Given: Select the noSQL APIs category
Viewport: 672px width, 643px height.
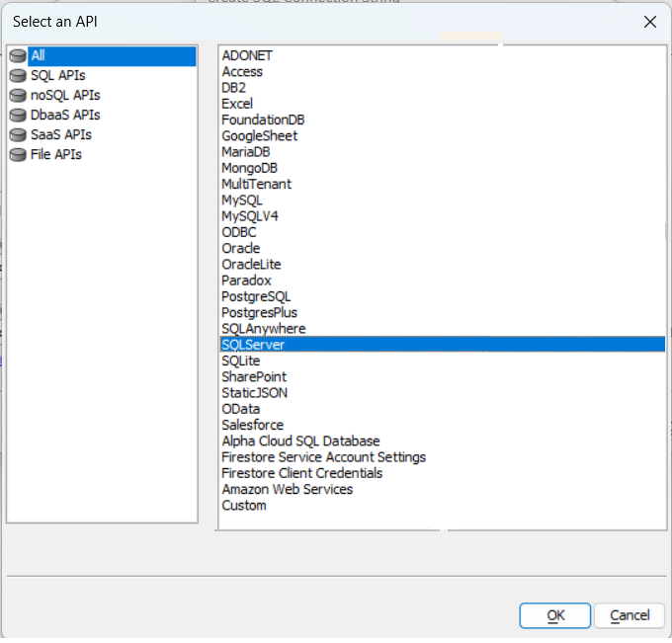Looking at the screenshot, I should (x=65, y=96).
